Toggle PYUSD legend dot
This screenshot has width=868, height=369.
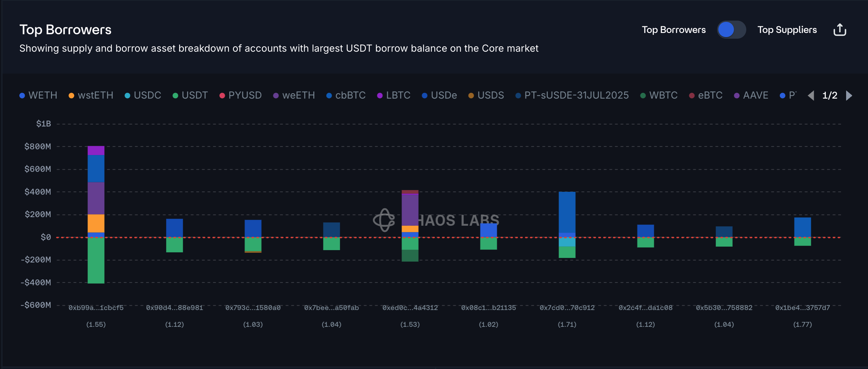click(x=222, y=96)
